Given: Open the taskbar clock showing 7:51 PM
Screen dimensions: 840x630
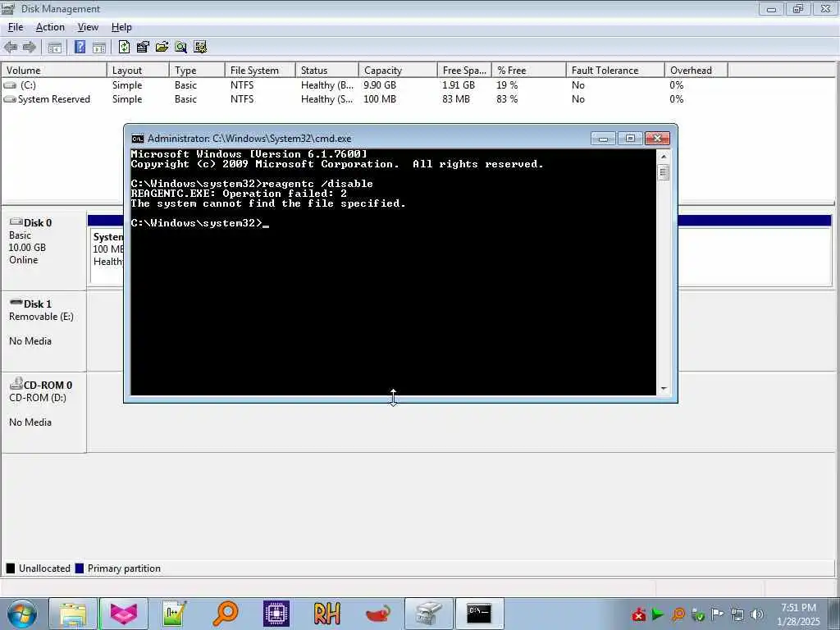Looking at the screenshot, I should pyautogui.click(x=798, y=614).
